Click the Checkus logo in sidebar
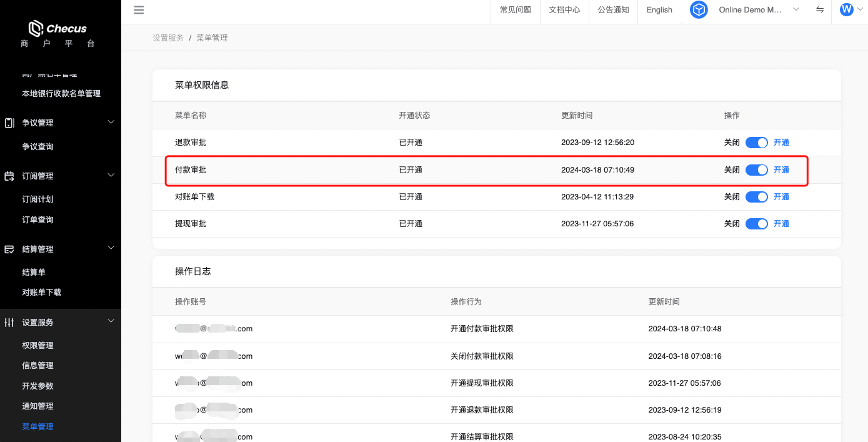Viewport: 868px width, 442px height. point(57,29)
